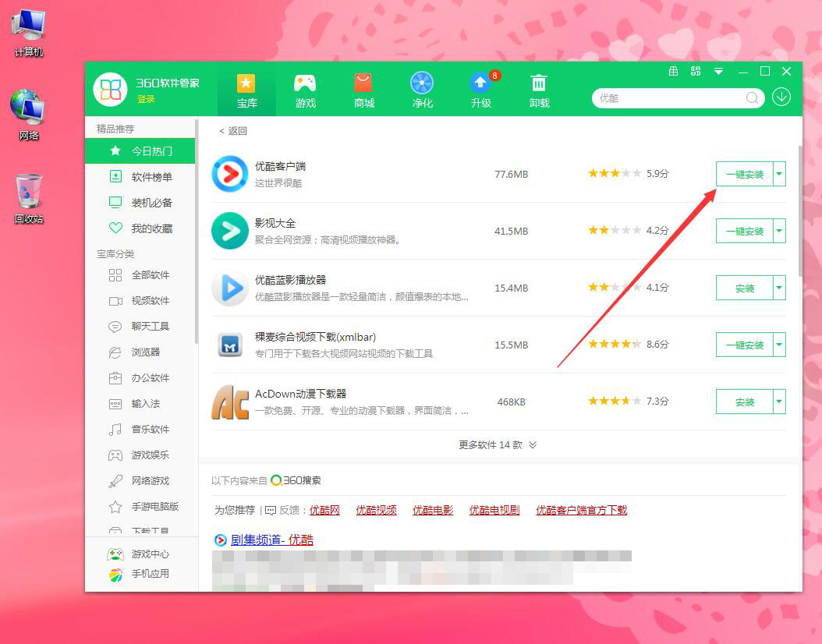Image resolution: width=822 pixels, height=644 pixels.
Task: Click the 优酷蓝影播放器 app icon
Action: coord(229,288)
